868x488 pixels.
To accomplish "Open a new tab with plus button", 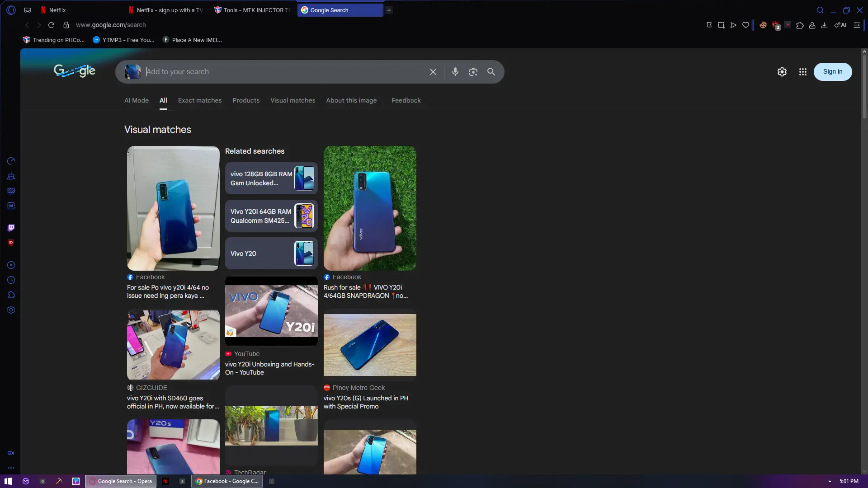I will pos(389,10).
